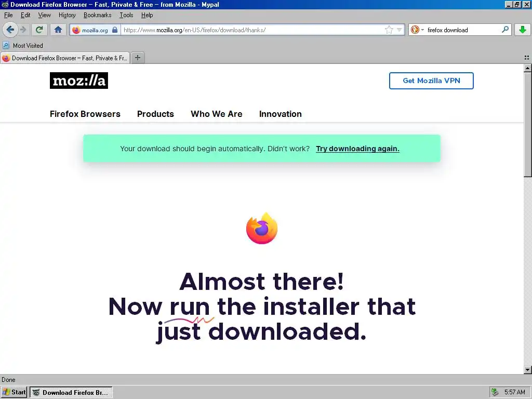Open a new tab with plus button
Image resolution: width=532 pixels, height=399 pixels.
pos(138,58)
